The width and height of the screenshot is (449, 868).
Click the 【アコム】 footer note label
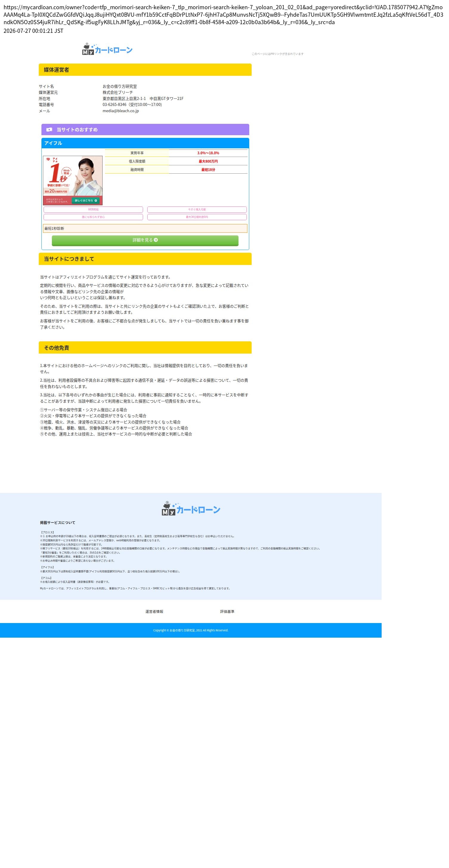tap(46, 578)
